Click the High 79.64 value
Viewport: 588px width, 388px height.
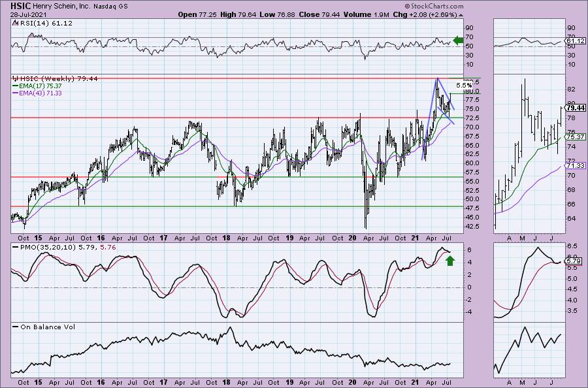[x=238, y=14]
